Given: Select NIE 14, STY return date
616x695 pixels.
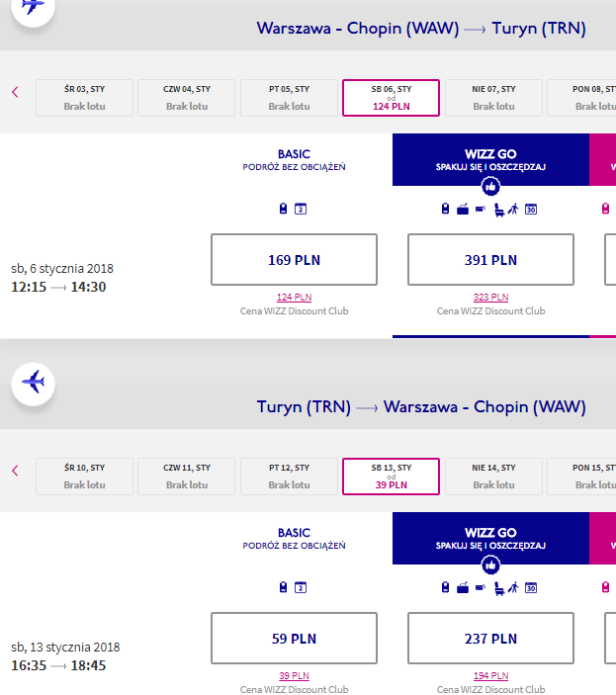Looking at the screenshot, I should coord(493,477).
